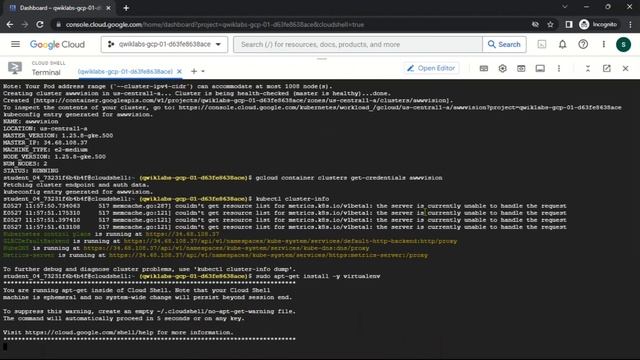
Task: Click the browser address bar URL
Action: [215, 24]
